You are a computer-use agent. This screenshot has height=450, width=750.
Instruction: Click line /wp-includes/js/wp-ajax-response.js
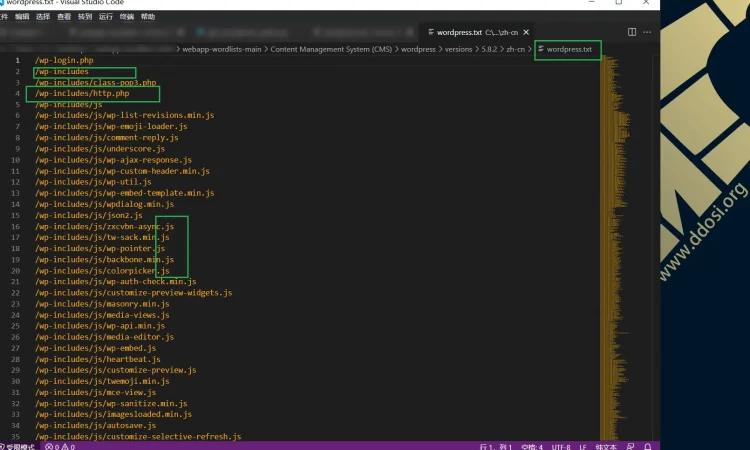pos(113,160)
